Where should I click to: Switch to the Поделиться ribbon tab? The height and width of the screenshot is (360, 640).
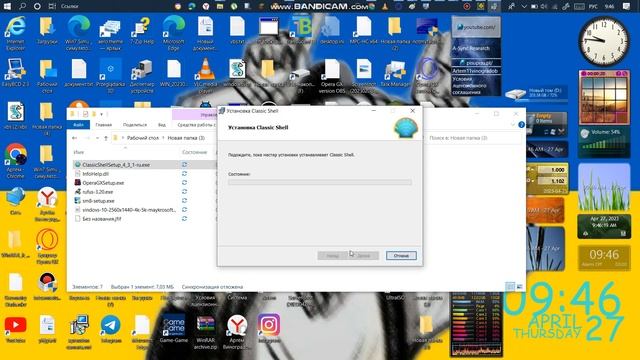tap(135, 125)
